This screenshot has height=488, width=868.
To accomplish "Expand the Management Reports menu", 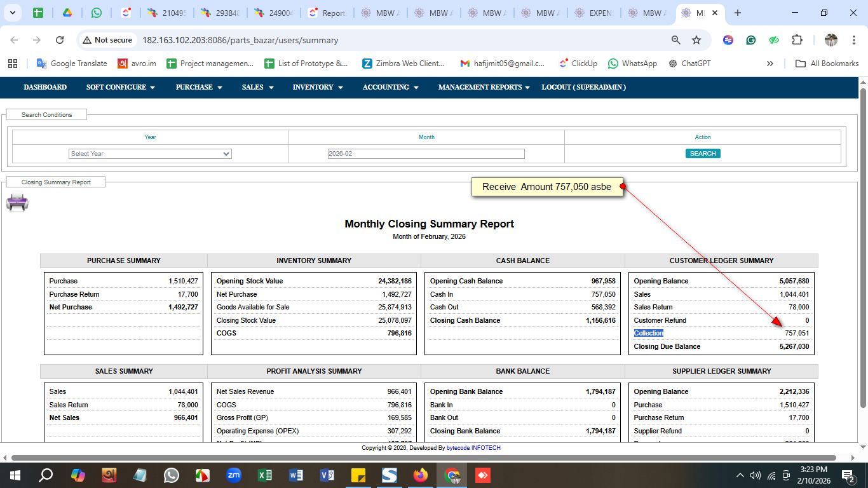I will coord(484,87).
